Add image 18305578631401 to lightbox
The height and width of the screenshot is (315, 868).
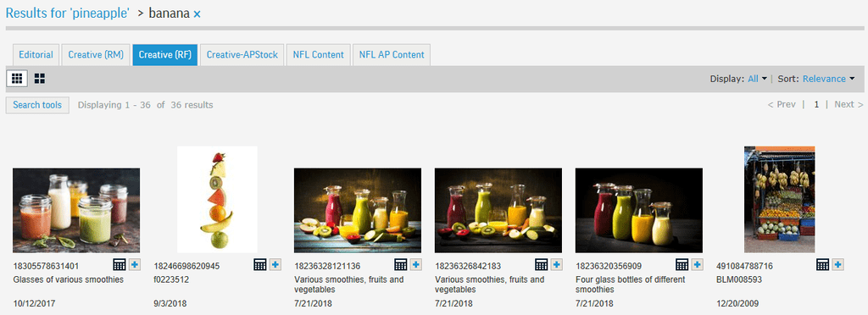135,265
